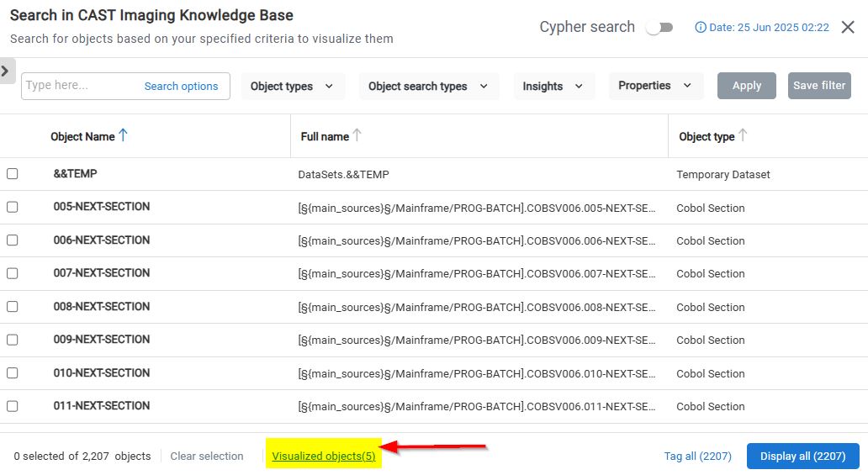868x475 pixels.
Task: Open the Insights dropdown
Action: [x=553, y=86]
